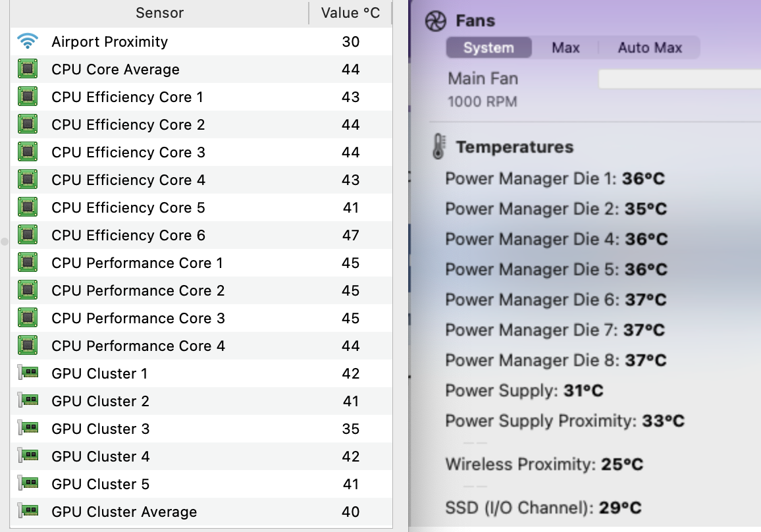Image resolution: width=761 pixels, height=532 pixels.
Task: Click the Wireless Proximity temperature entry
Action: click(544, 464)
